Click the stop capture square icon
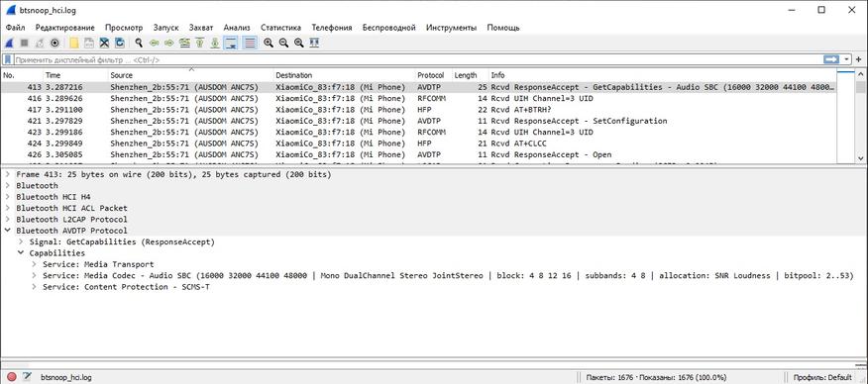The height and width of the screenshot is (384, 868). [25, 43]
